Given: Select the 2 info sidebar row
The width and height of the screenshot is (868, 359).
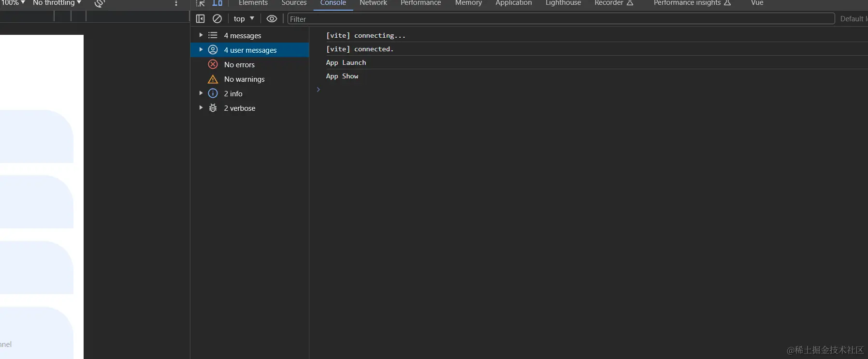Looking at the screenshot, I should (x=250, y=93).
